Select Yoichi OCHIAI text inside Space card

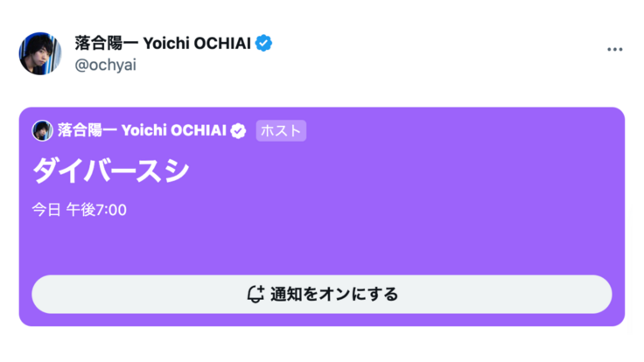(174, 131)
